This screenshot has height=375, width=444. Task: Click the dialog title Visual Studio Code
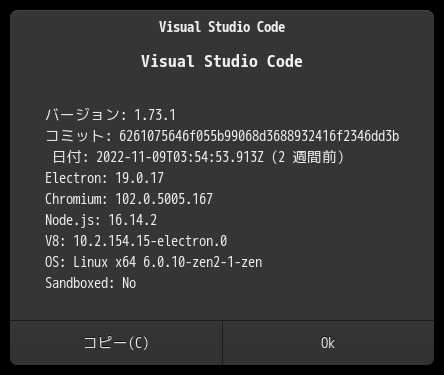(x=222, y=27)
